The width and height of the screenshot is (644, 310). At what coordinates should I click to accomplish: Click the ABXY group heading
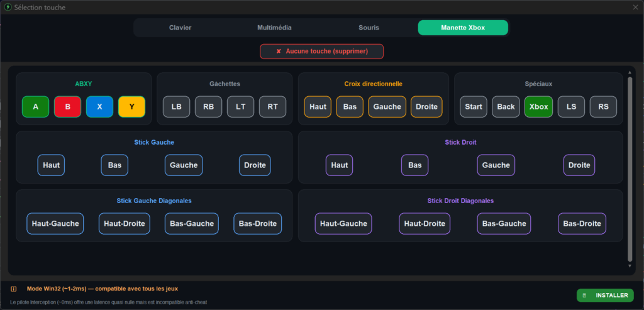pyautogui.click(x=84, y=84)
